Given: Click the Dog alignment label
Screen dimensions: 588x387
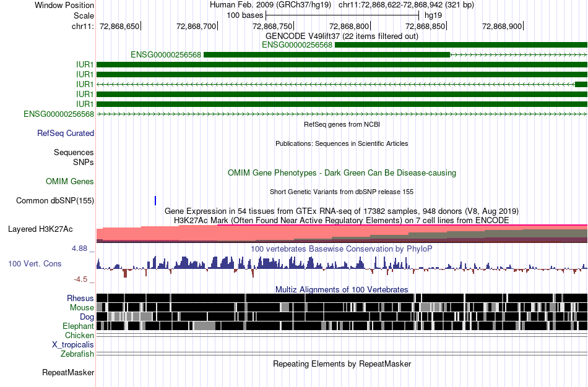Looking at the screenshot, I should pyautogui.click(x=87, y=317).
